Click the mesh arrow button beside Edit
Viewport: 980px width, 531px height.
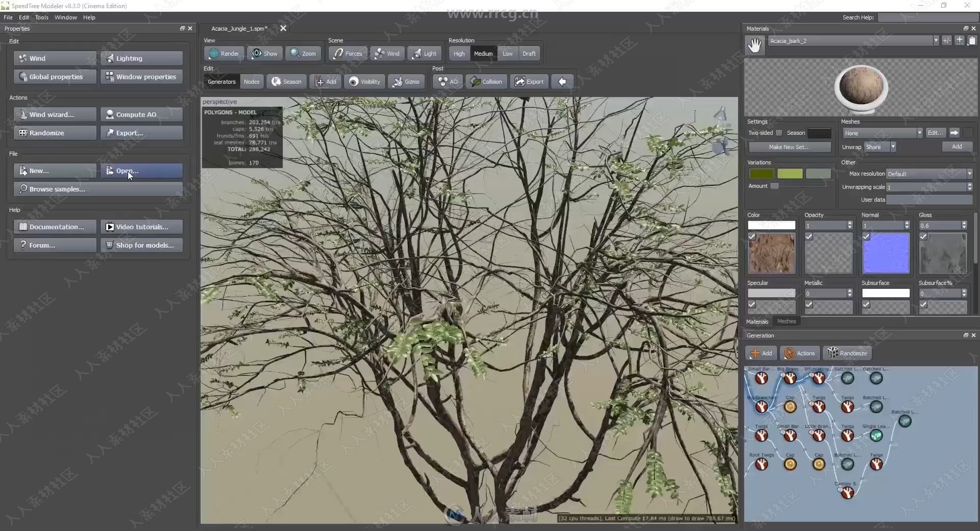click(x=954, y=133)
